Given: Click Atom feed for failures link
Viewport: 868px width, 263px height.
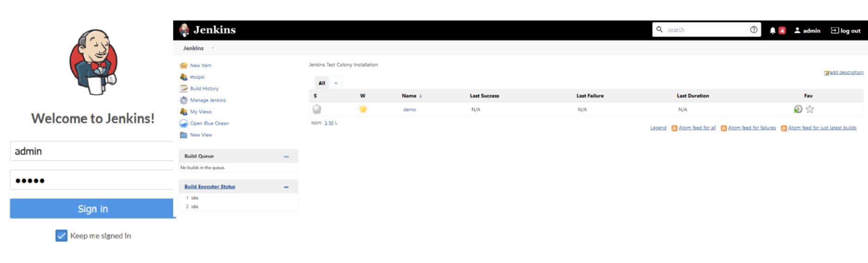Looking at the screenshot, I should [752, 128].
